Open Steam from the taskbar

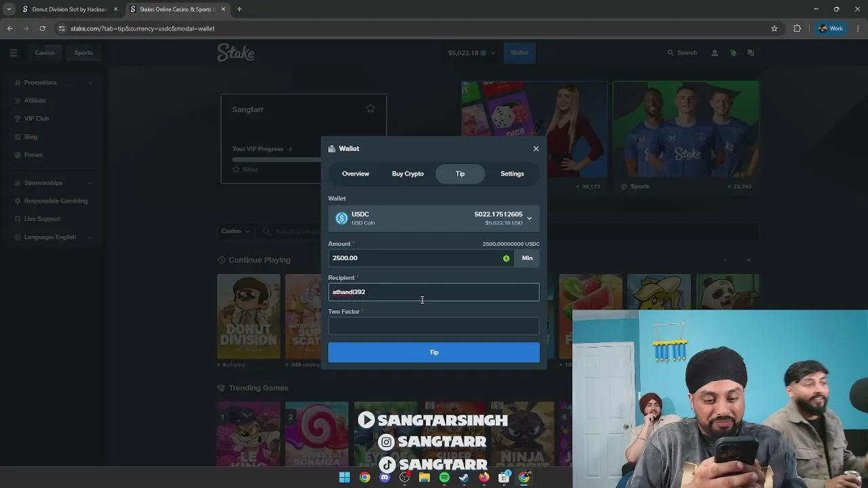click(x=464, y=478)
